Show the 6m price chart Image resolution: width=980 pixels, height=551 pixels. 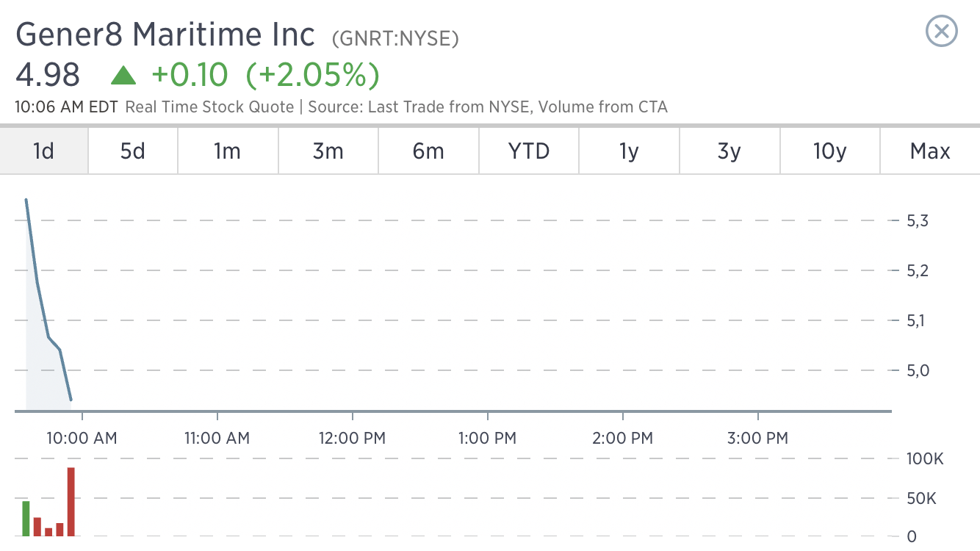(x=428, y=151)
